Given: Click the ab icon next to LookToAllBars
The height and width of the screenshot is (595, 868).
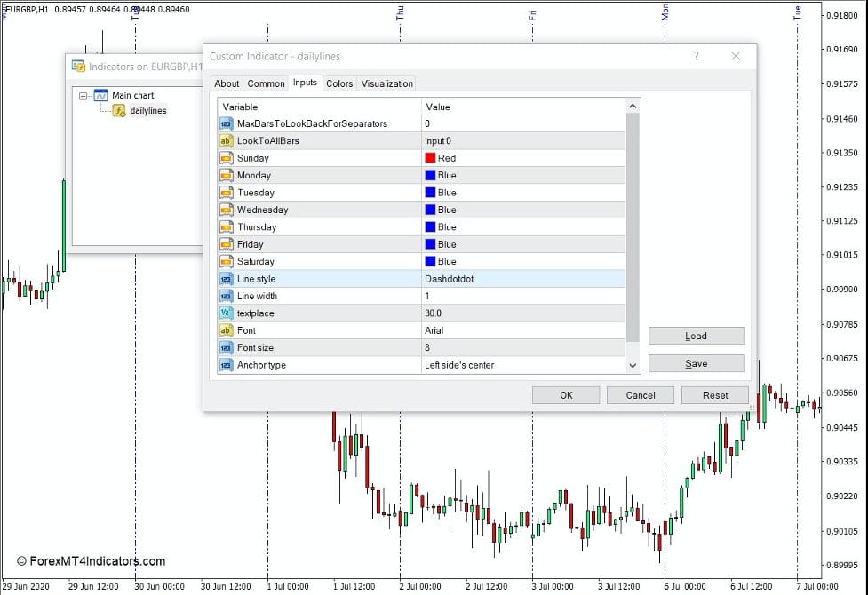Looking at the screenshot, I should (x=227, y=141).
